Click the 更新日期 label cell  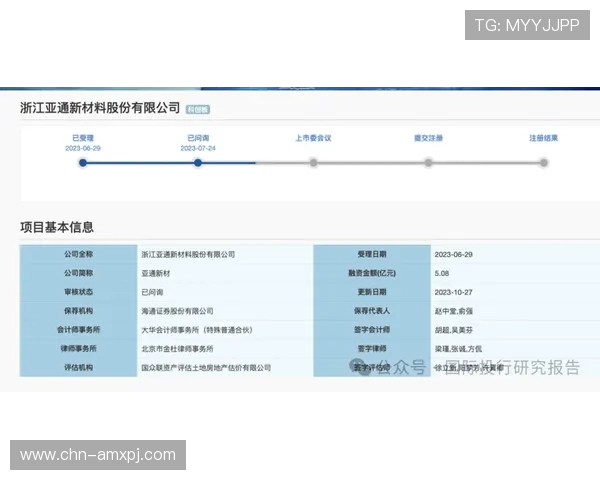pos(372,292)
